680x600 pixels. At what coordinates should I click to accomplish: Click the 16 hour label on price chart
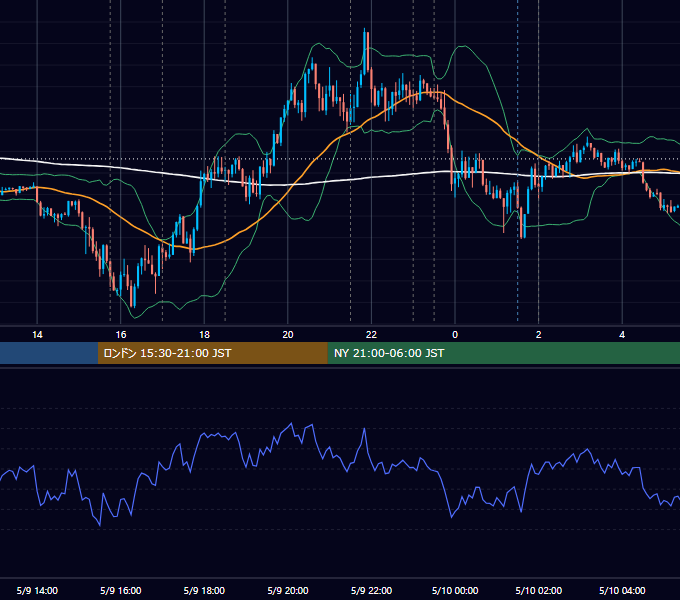tap(121, 335)
